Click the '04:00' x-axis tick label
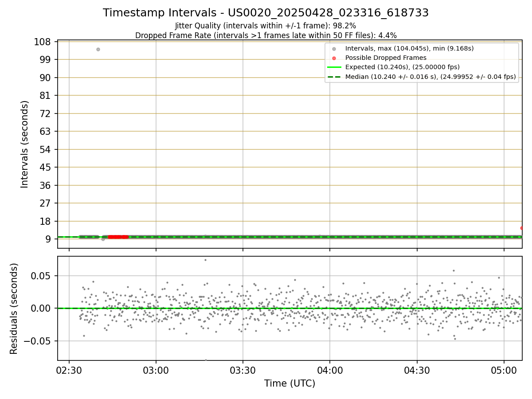Viewport: 532px width, 399px height. click(330, 370)
